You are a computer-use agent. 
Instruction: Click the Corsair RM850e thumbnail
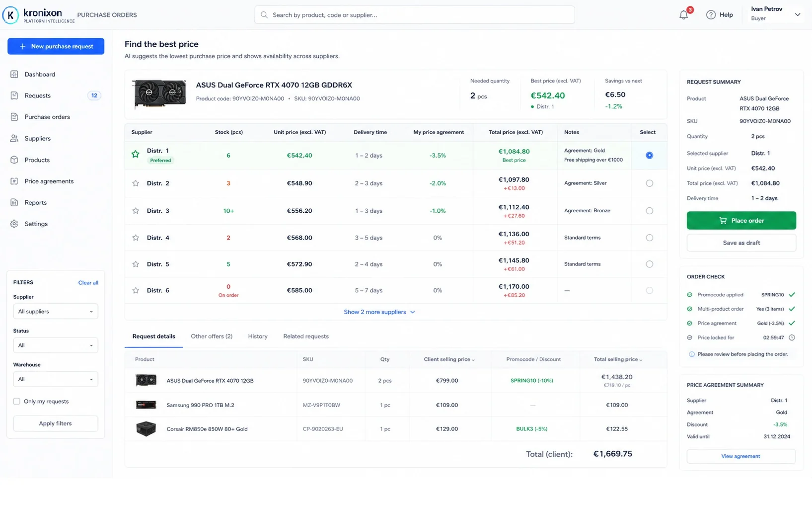click(x=146, y=428)
